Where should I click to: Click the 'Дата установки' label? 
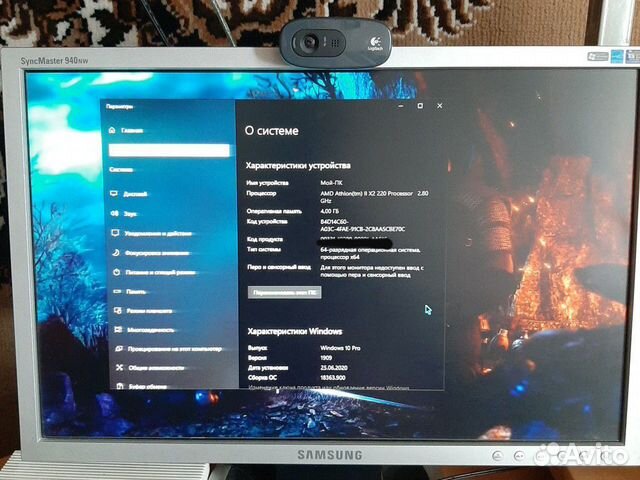click(x=268, y=368)
